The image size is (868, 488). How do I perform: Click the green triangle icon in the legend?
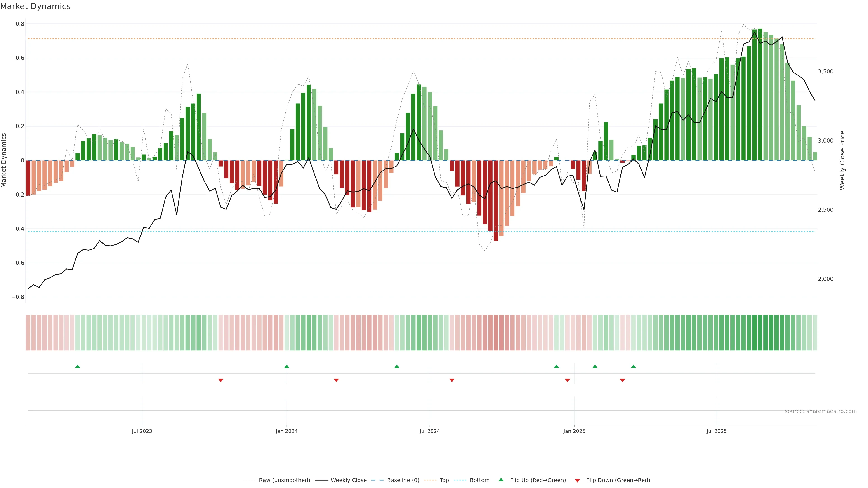(x=501, y=480)
